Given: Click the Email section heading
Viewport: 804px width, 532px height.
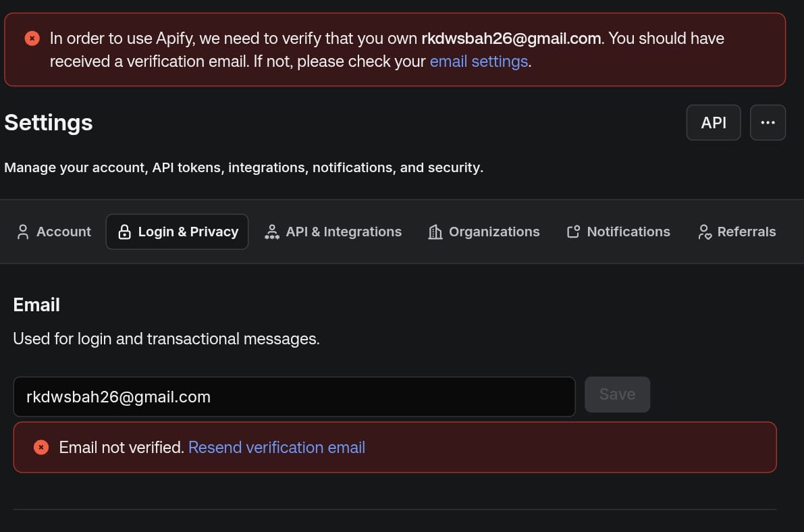Looking at the screenshot, I should (x=36, y=304).
